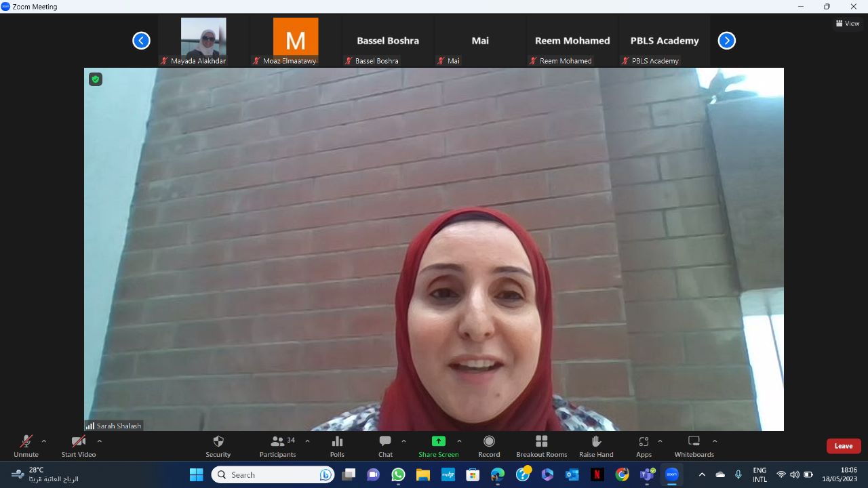
Task: Start sharing screen with Share Screen
Action: point(438,446)
